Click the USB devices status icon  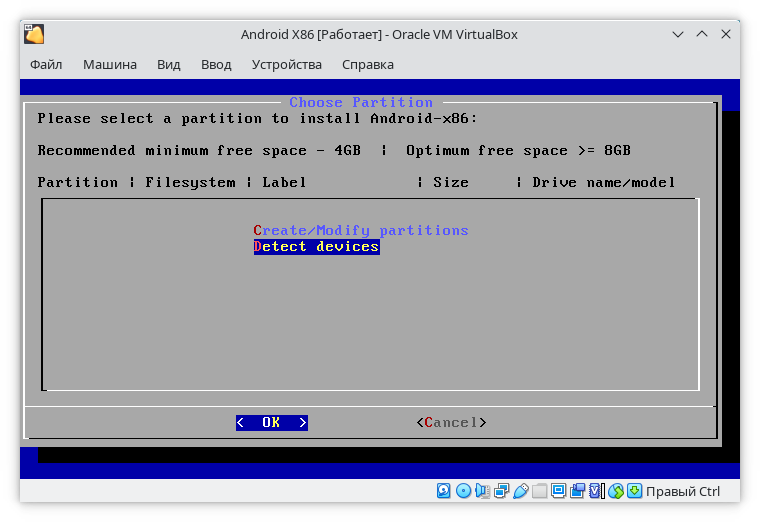coord(520,491)
